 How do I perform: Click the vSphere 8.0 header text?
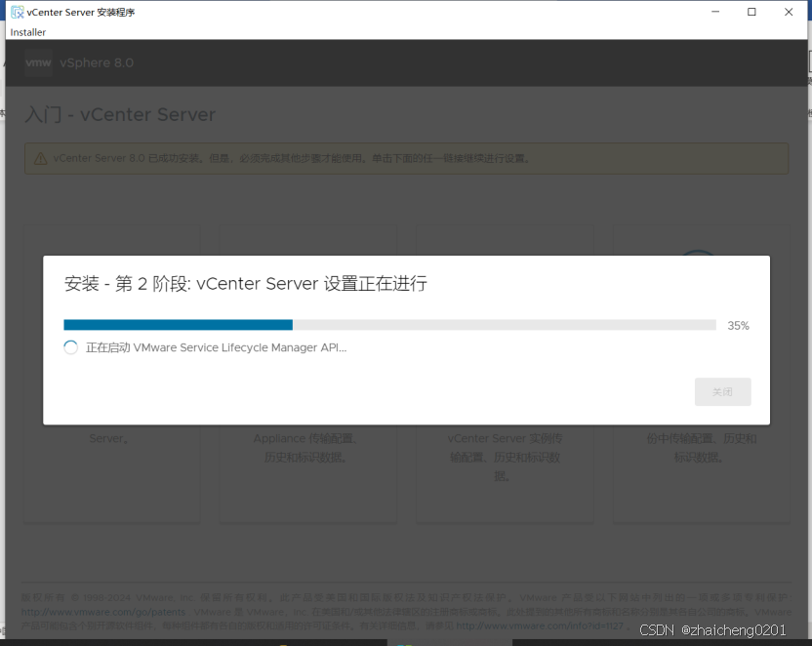point(97,62)
